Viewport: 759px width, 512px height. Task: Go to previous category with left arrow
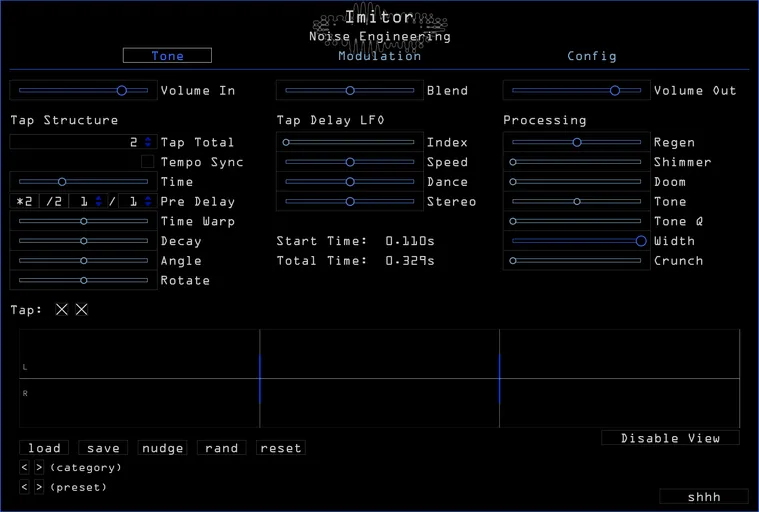(x=24, y=467)
